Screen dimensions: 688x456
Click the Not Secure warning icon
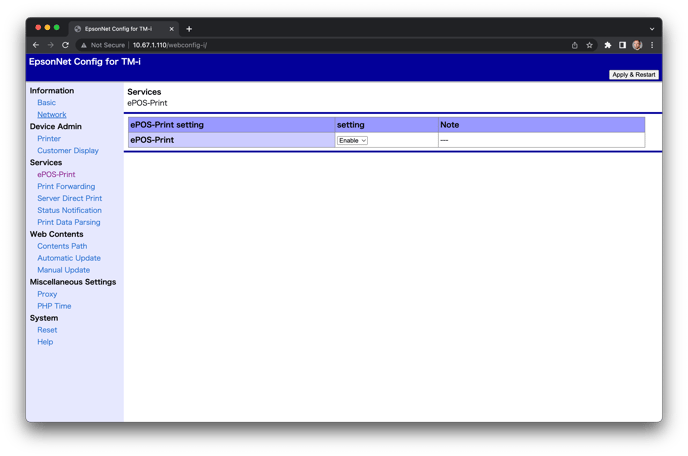point(83,45)
